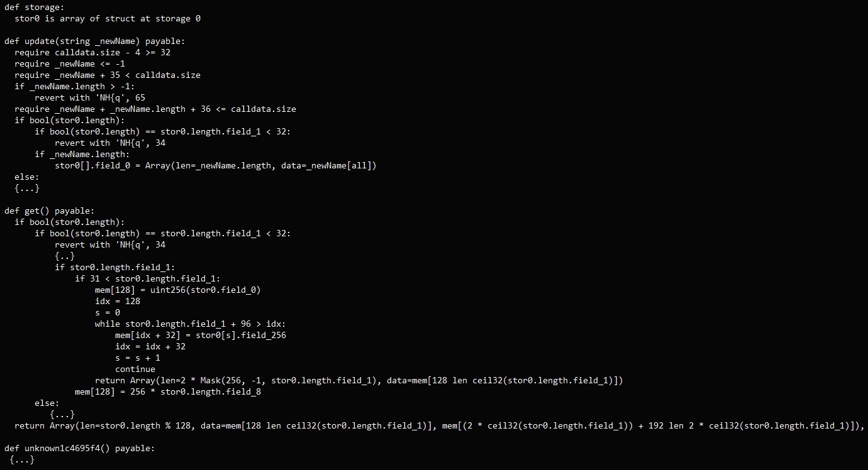The width and height of the screenshot is (868, 470).
Task: Click the 'stor0[].field_0 = Array' assignment line
Action: [x=216, y=166]
